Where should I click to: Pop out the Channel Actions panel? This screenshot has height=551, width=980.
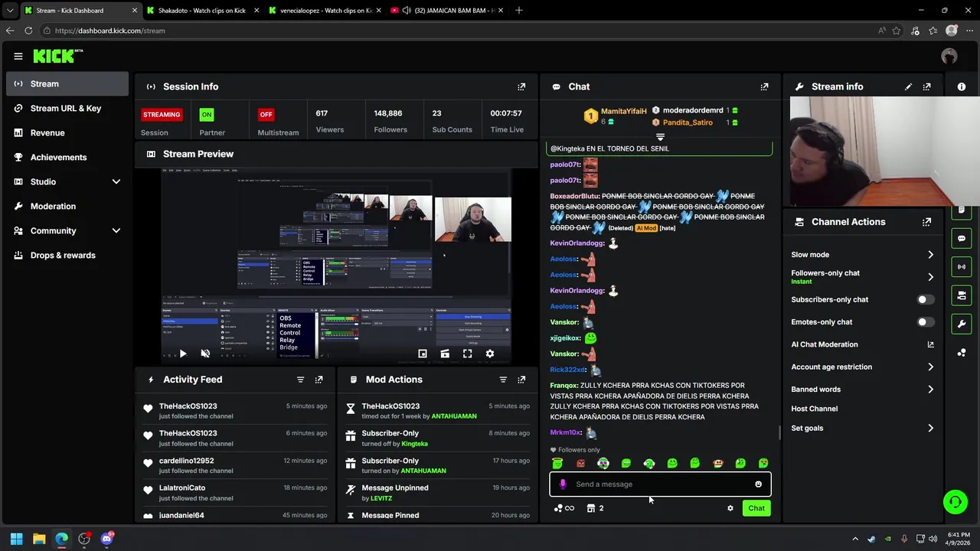[x=927, y=222]
